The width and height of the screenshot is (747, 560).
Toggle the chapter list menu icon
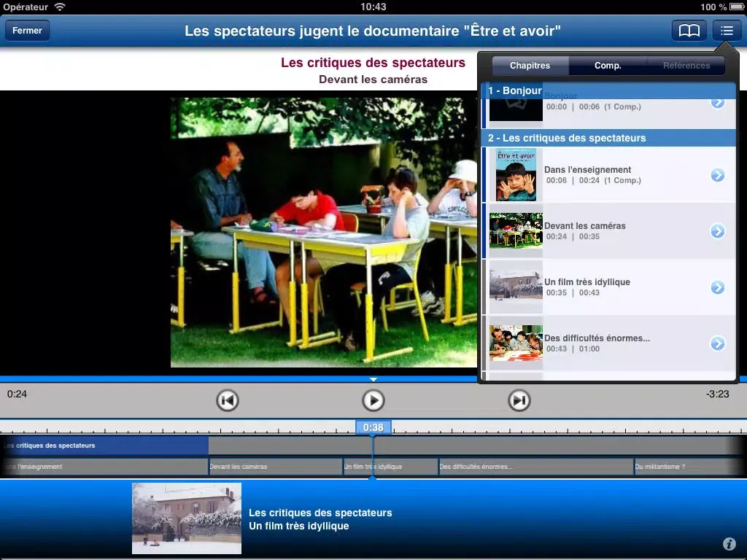pyautogui.click(x=727, y=31)
